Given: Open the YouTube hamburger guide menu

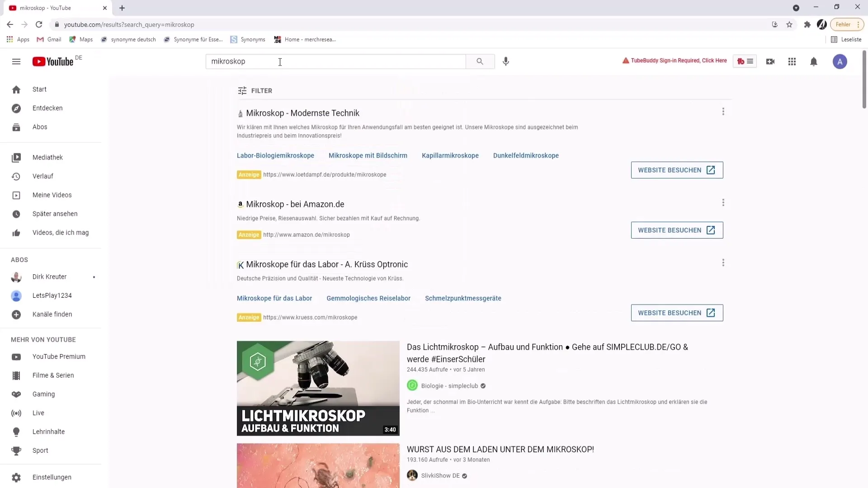Looking at the screenshot, I should tap(16, 61).
